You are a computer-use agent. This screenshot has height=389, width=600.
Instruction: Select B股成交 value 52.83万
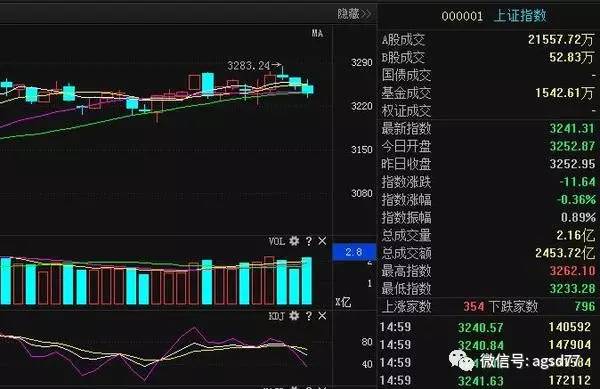pos(572,57)
